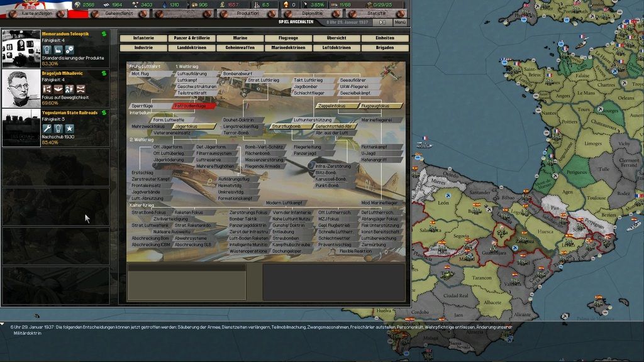Click the wrench specialty icon for Yugoslavian State Railroads
The image size is (644, 362).
tap(47, 128)
